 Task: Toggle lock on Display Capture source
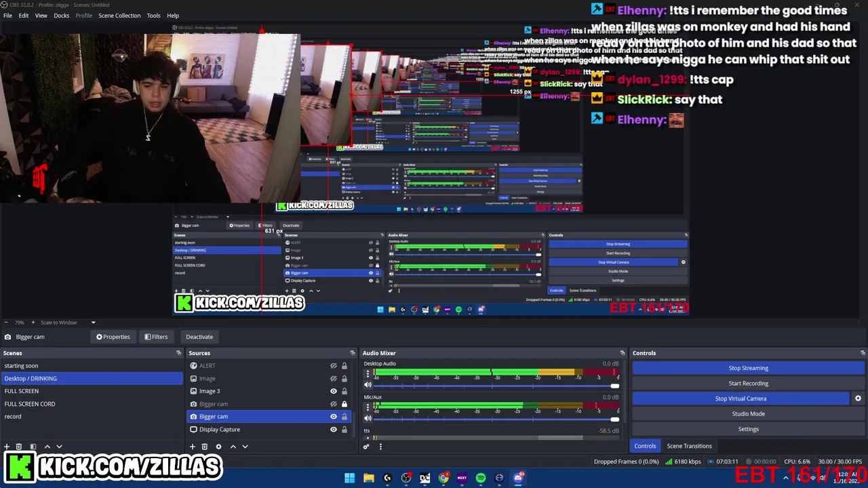tap(344, 429)
